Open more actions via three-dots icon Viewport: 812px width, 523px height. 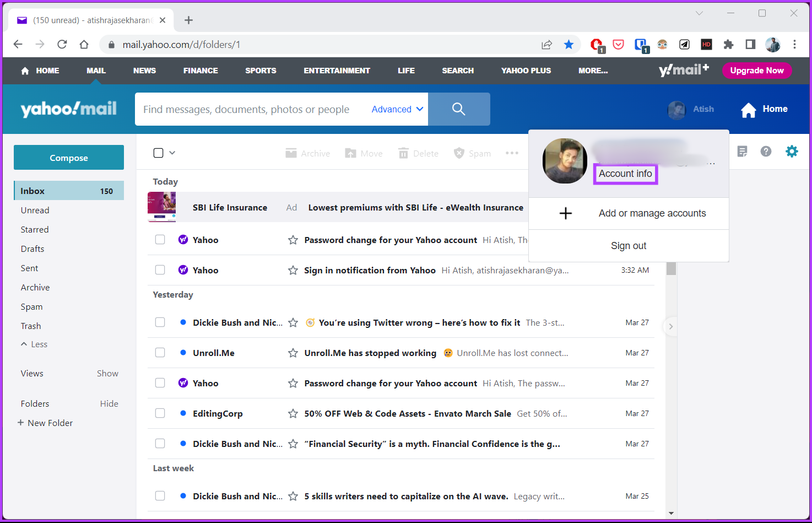coord(512,153)
